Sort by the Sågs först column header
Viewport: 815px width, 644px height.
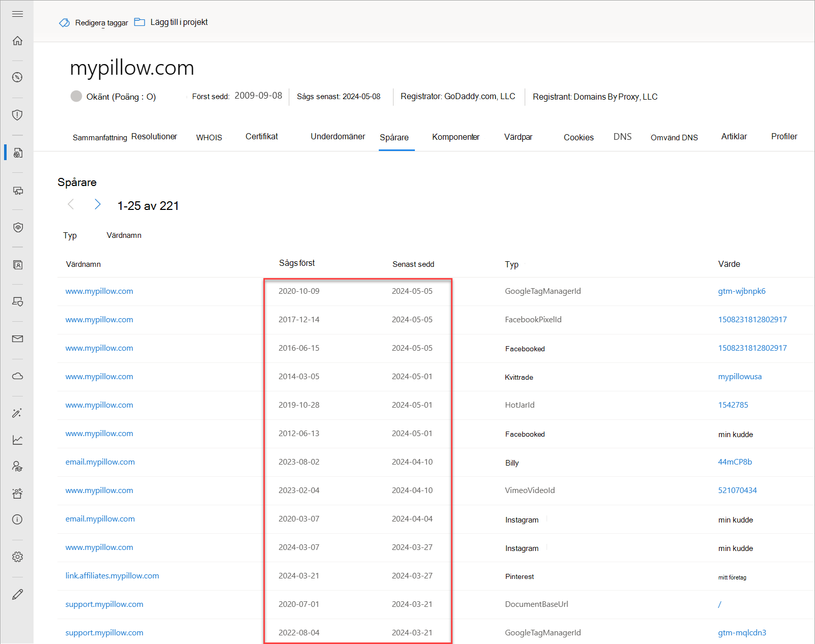(x=297, y=263)
